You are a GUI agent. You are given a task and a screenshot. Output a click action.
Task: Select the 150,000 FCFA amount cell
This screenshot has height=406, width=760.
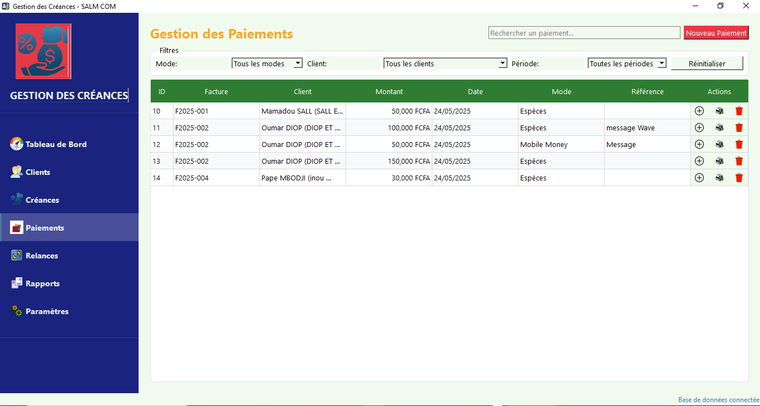tap(389, 161)
